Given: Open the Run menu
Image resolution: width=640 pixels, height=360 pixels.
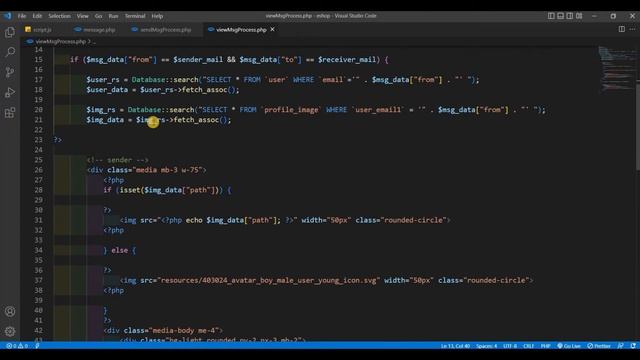Looking at the screenshot, I should click(113, 16).
